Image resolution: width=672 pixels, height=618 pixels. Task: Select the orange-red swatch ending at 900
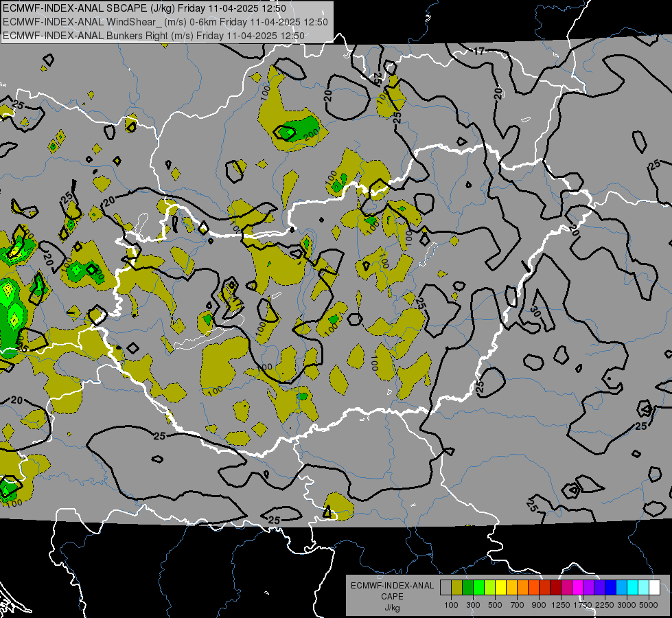[533, 588]
